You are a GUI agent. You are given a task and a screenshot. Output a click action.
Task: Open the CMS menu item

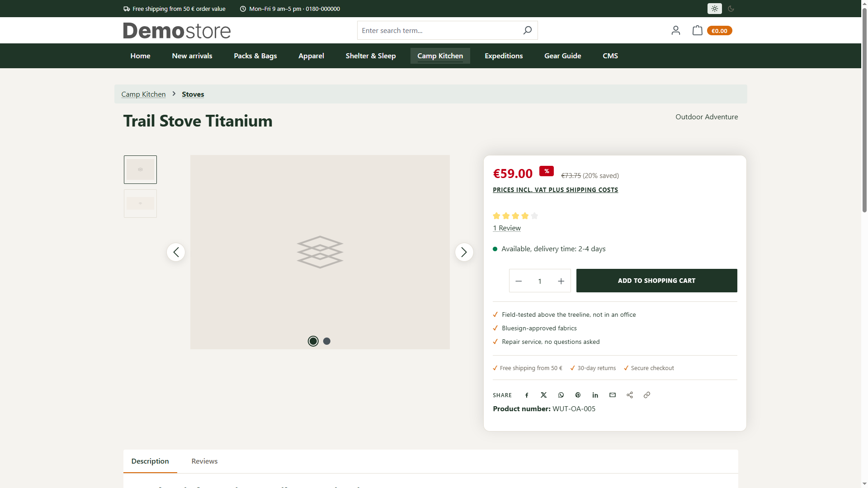click(x=610, y=56)
